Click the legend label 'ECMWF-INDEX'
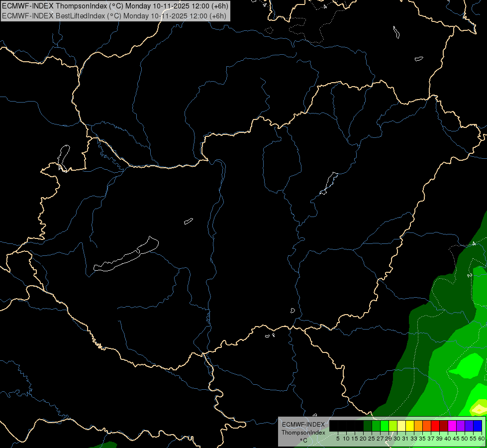 coord(303,425)
